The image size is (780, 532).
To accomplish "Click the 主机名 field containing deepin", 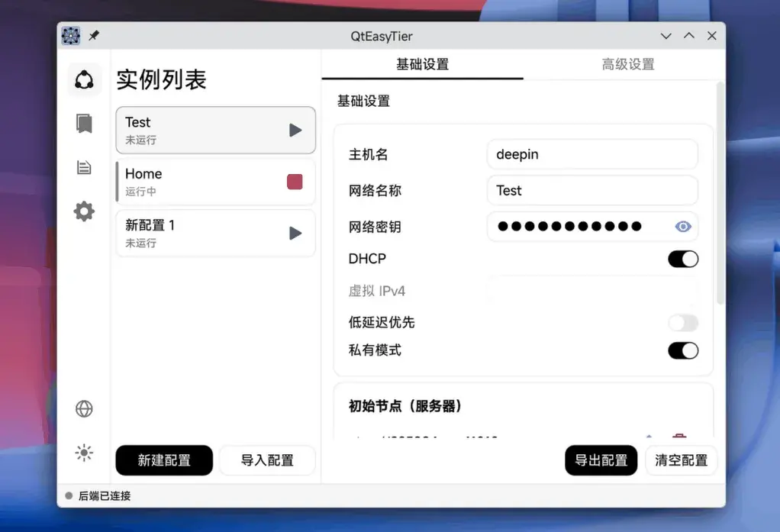I will point(592,154).
